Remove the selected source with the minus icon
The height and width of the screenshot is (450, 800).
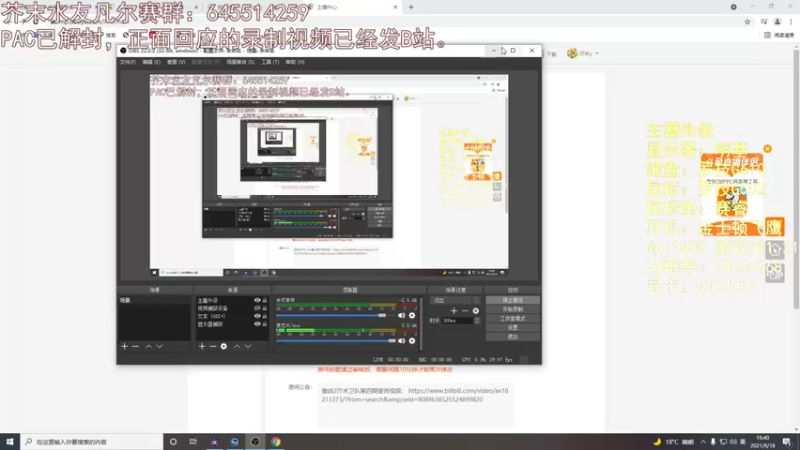(x=213, y=346)
